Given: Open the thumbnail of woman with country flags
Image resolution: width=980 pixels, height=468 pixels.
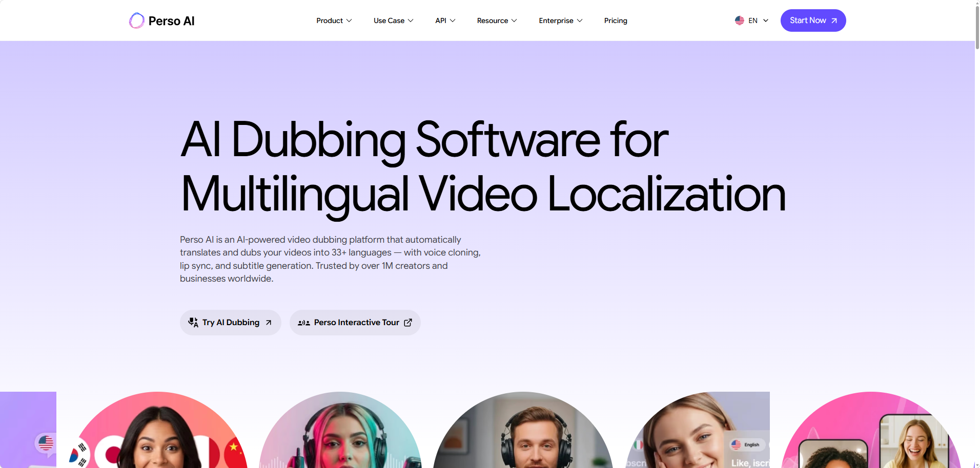Looking at the screenshot, I should [158, 430].
